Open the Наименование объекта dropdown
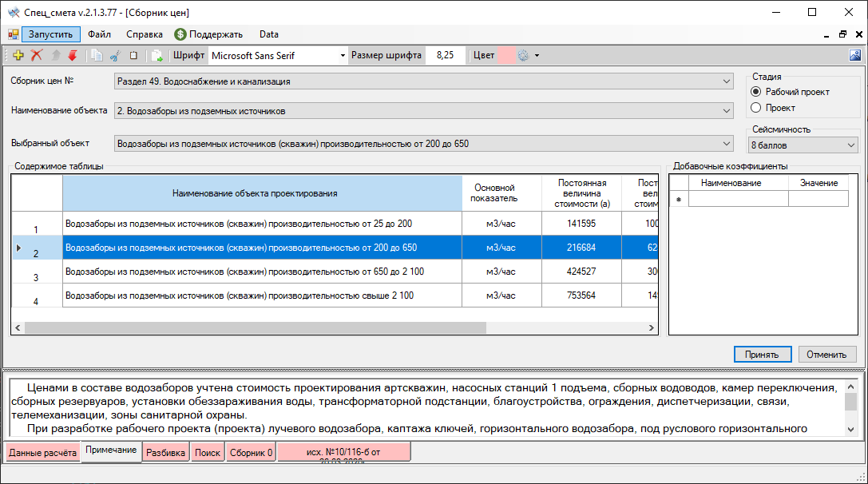868x484 pixels. (x=727, y=111)
